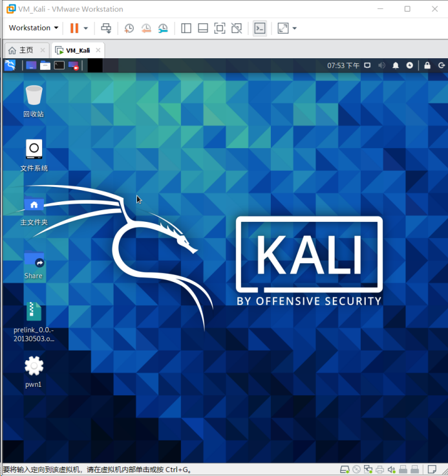Click the first USB device status icon
Screen dimensions: 448x476
tap(403, 470)
